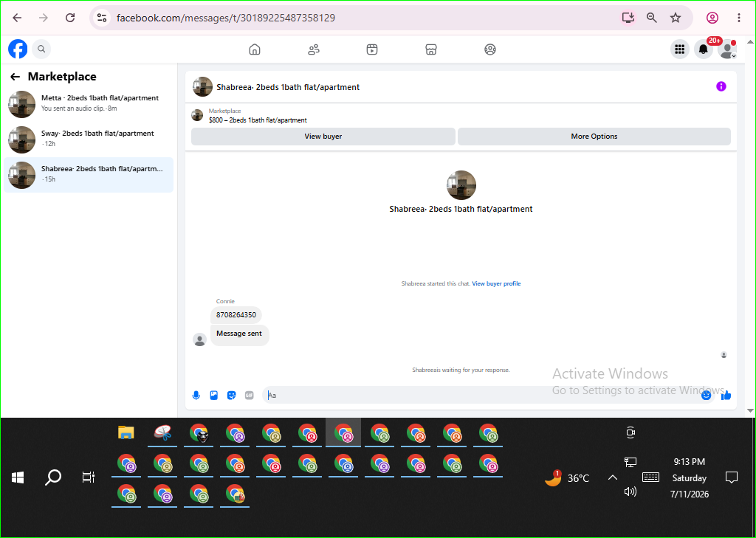Open the touch keyboard tray icon

pyautogui.click(x=651, y=477)
